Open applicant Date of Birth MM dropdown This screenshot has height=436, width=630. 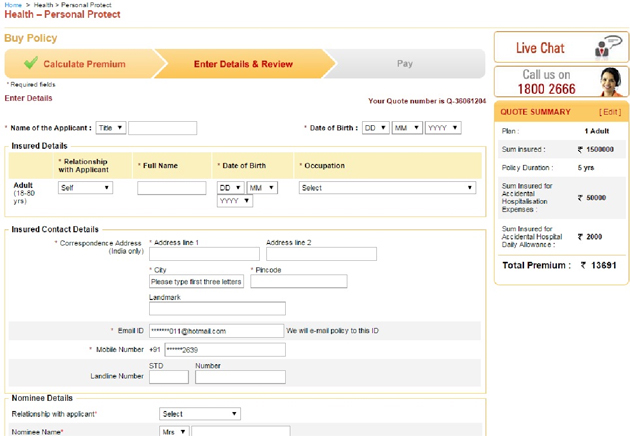pos(407,128)
